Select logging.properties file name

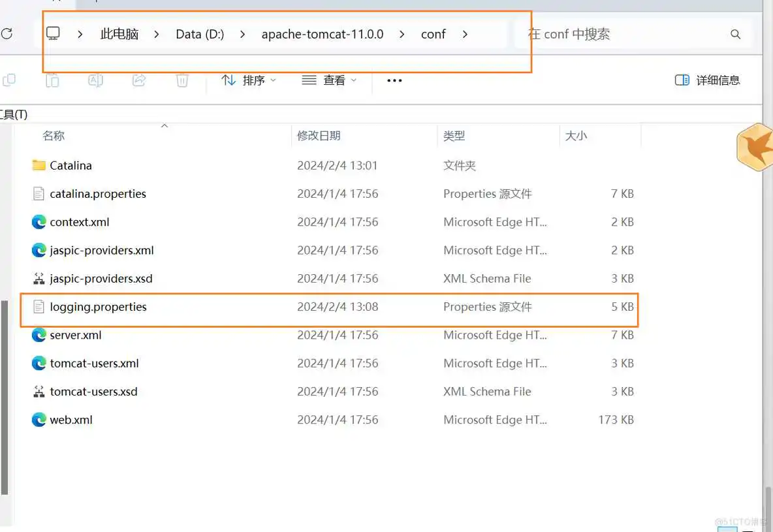(x=98, y=307)
